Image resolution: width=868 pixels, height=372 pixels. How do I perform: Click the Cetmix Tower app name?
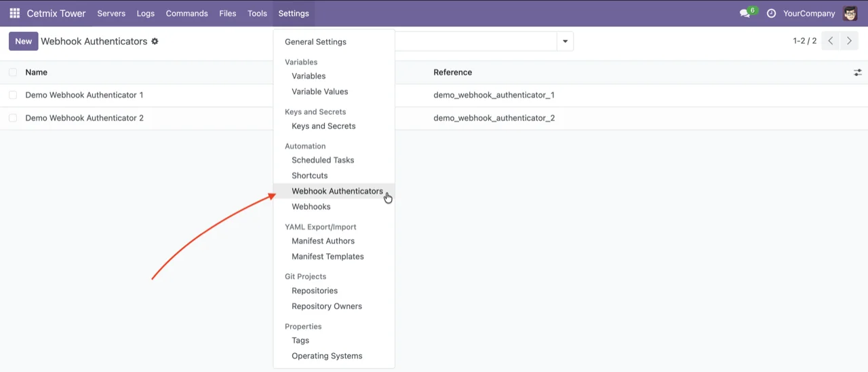pyautogui.click(x=56, y=14)
